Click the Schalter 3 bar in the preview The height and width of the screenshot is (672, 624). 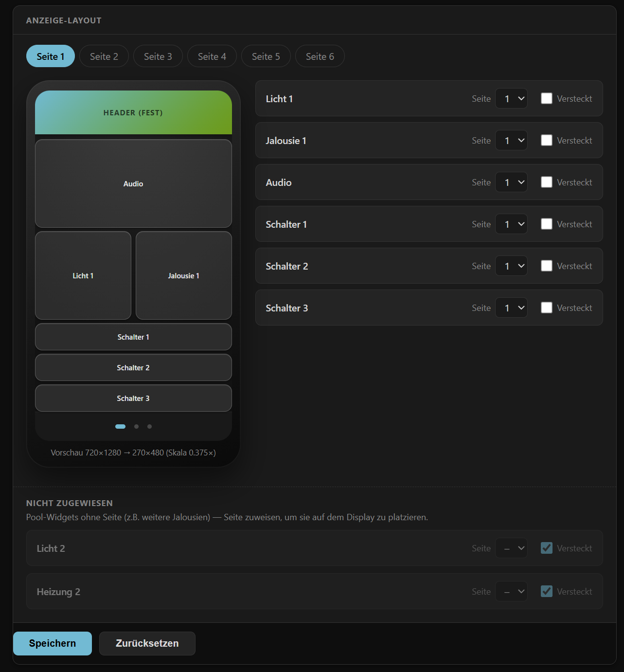pos(133,398)
